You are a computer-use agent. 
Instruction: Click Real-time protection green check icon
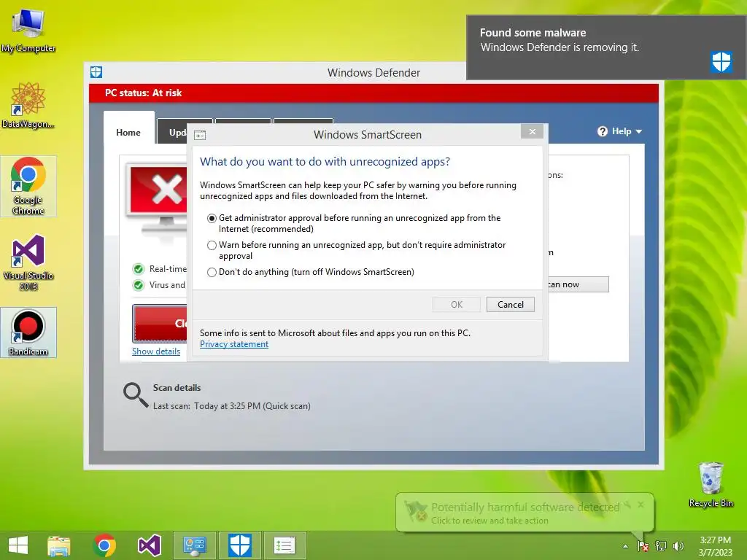(138, 269)
